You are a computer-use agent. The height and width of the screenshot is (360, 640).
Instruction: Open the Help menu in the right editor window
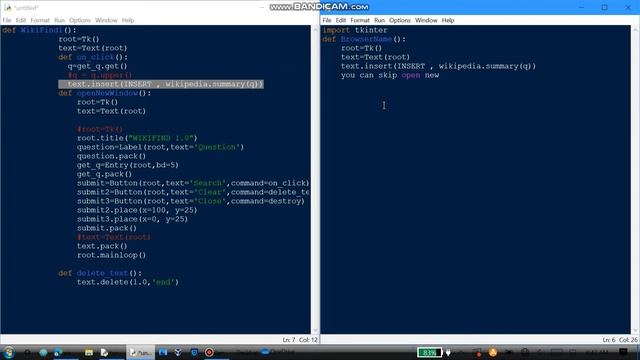[448, 20]
